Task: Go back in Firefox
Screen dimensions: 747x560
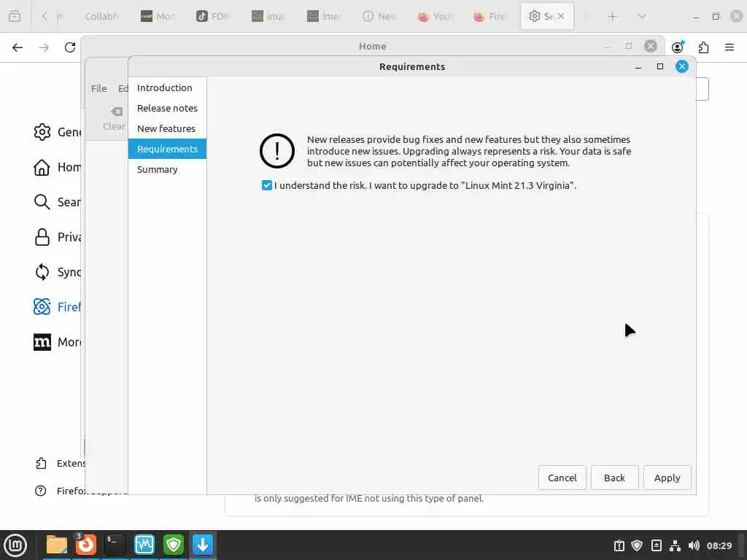Action: (x=18, y=47)
